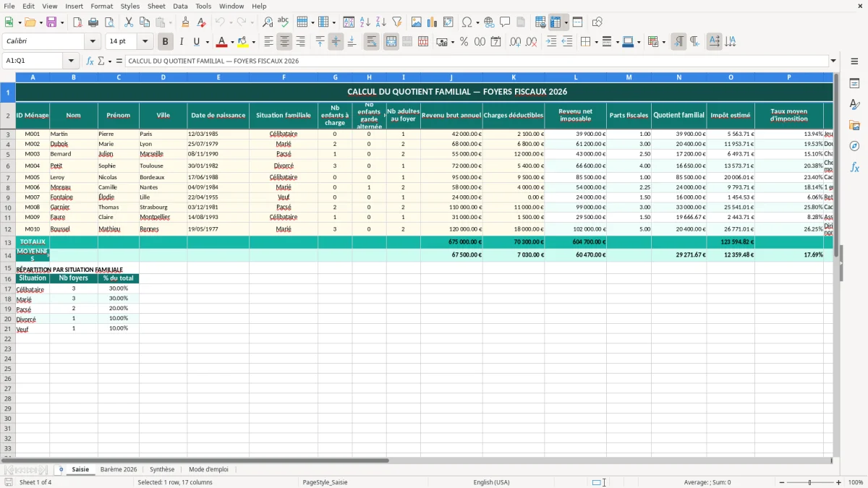The height and width of the screenshot is (488, 868).
Task: Toggle Align Left
Action: click(269, 42)
